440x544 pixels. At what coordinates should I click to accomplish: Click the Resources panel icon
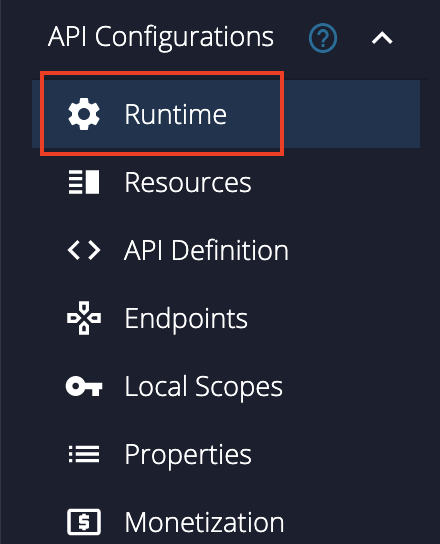click(84, 182)
